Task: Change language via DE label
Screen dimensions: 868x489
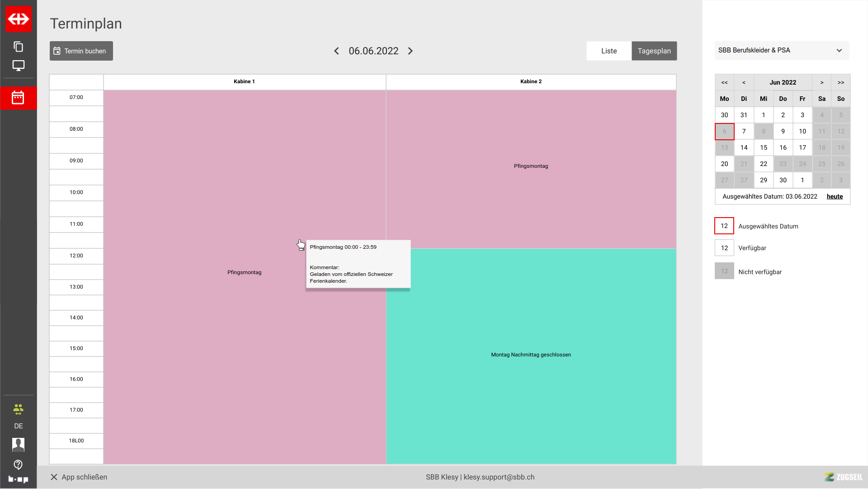Action: (18, 426)
